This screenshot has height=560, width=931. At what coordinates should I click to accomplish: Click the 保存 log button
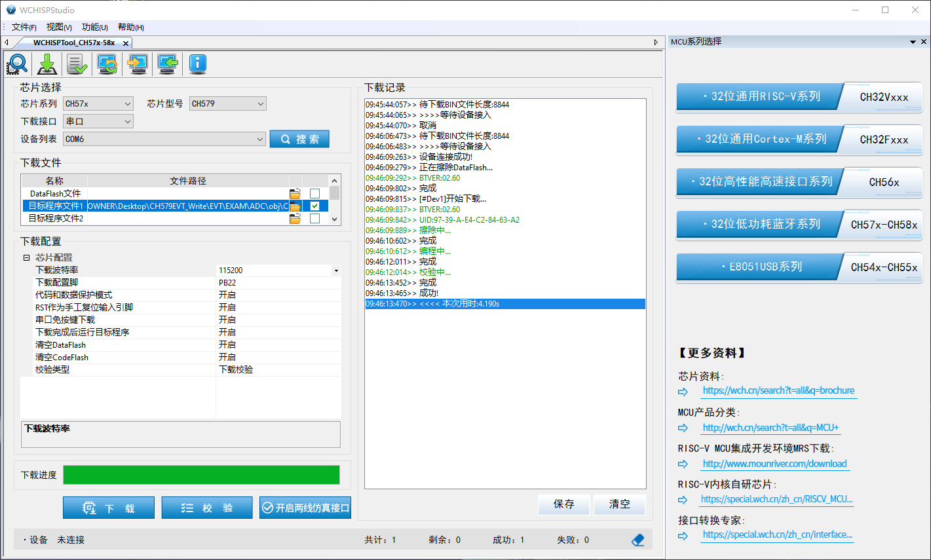pos(564,504)
